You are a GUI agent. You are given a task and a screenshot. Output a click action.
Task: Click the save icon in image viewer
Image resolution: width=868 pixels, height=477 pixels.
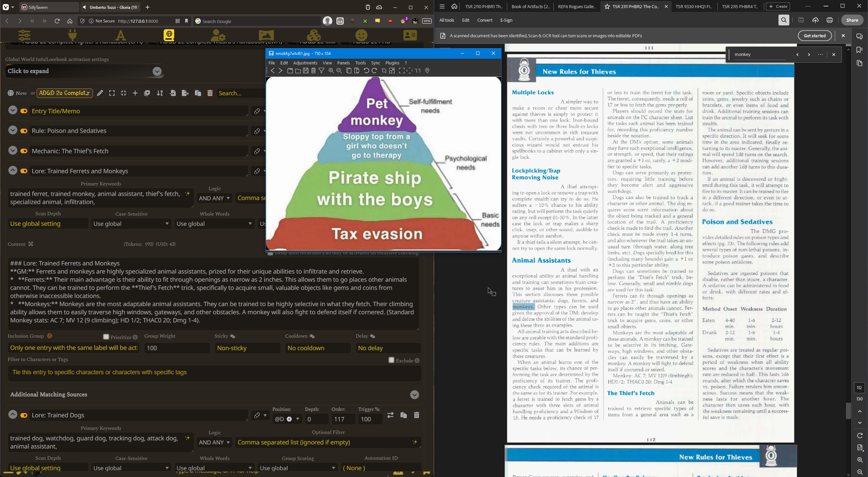tap(305, 71)
